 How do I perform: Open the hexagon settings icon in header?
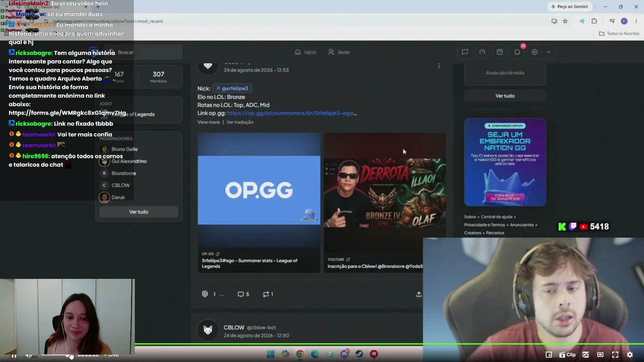coord(535,52)
